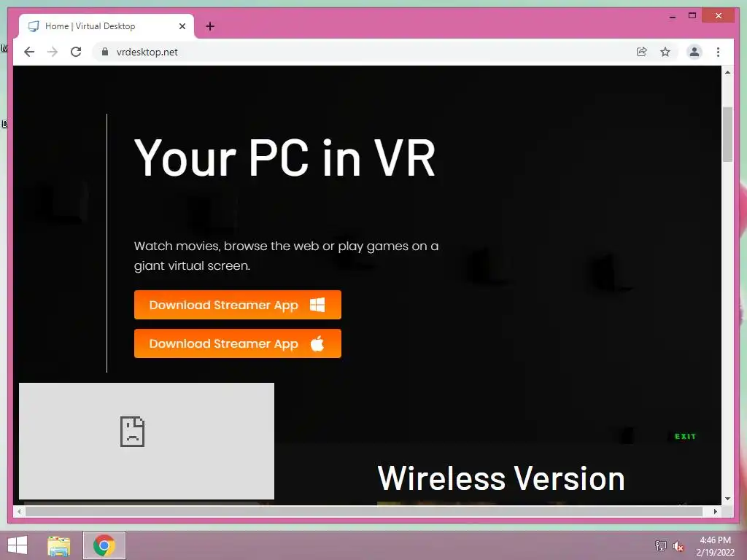Download Streamer App for Apple Mac
The width and height of the screenshot is (747, 560).
tap(237, 343)
